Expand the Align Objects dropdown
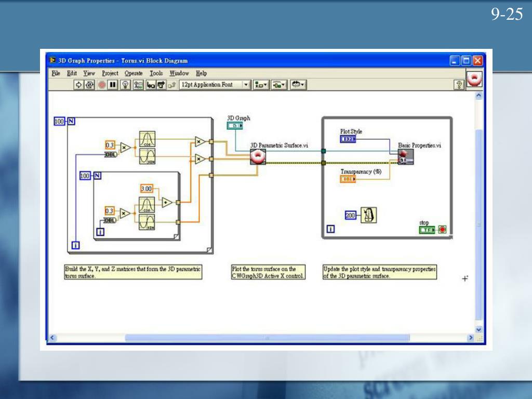The height and width of the screenshot is (399, 532). pyautogui.click(x=260, y=85)
